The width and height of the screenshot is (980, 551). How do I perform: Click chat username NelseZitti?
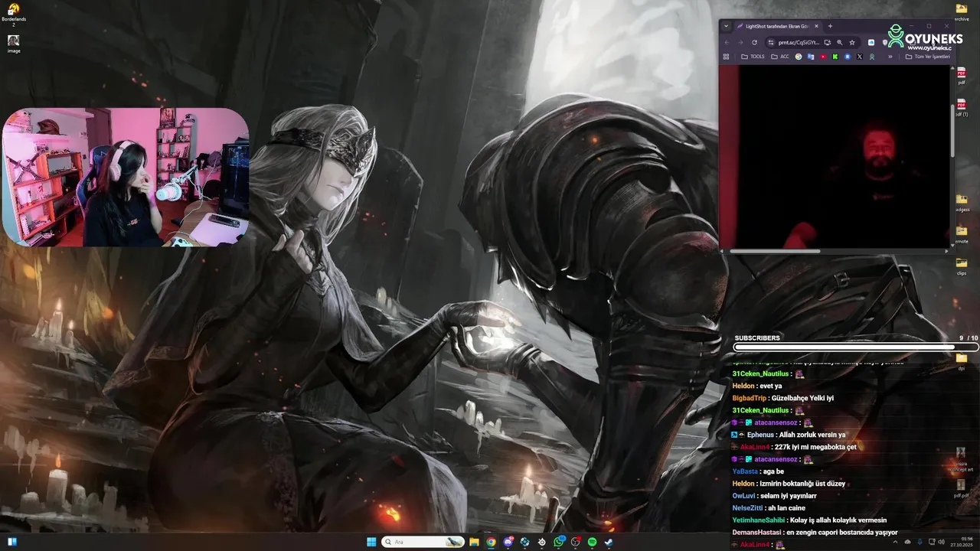746,508
